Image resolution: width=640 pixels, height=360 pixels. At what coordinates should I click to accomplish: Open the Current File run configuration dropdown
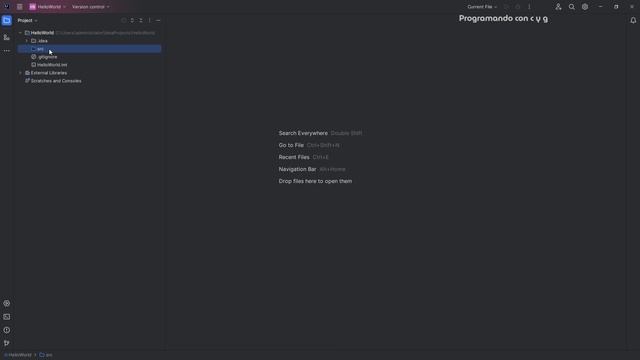coord(482,7)
